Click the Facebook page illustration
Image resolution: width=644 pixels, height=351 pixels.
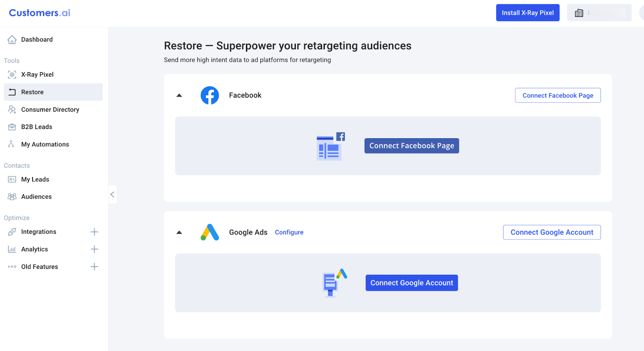pos(331,146)
